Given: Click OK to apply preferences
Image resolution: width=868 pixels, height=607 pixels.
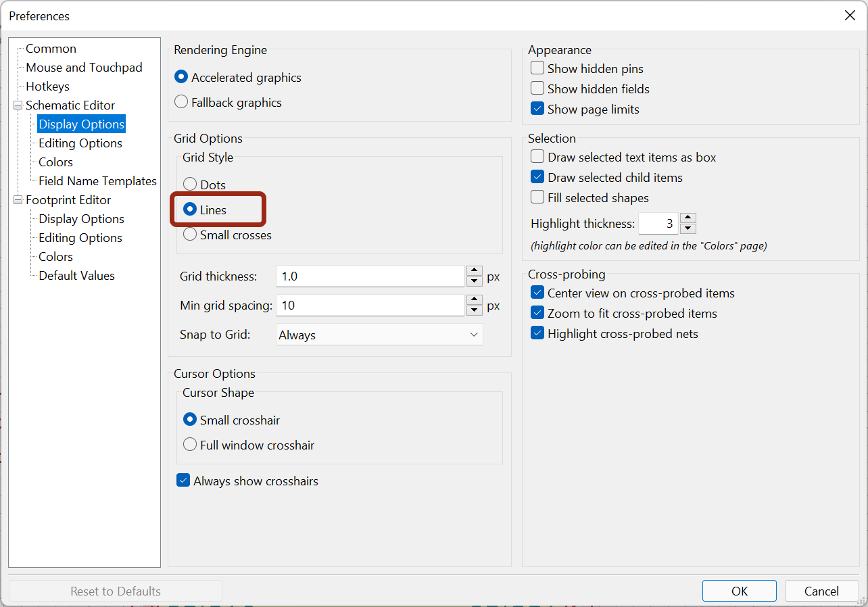Looking at the screenshot, I should click(740, 591).
